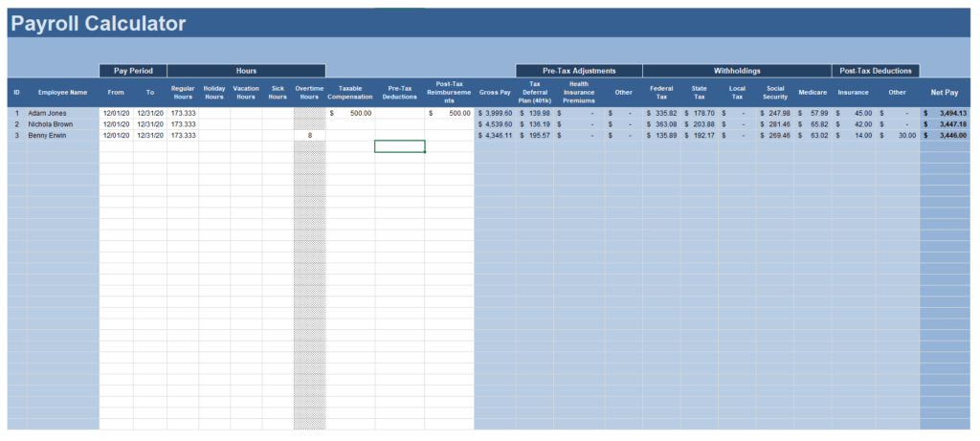Select the social security value 281.46
Viewport: 980px width, 441px height.
pos(775,124)
